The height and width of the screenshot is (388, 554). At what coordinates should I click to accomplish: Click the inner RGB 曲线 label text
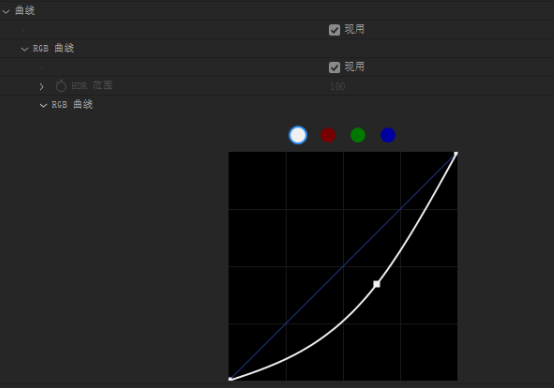point(72,105)
